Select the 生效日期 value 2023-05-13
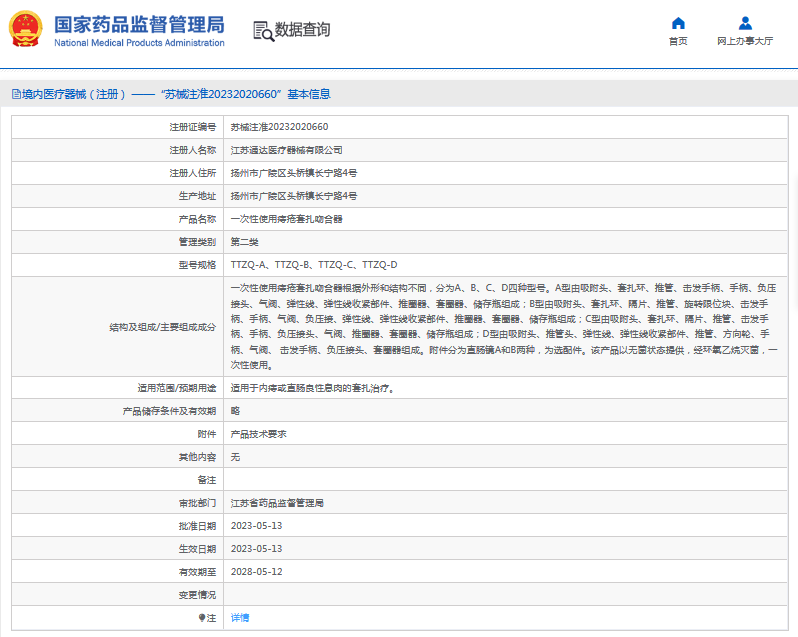Image resolution: width=798 pixels, height=637 pixels. pos(256,549)
